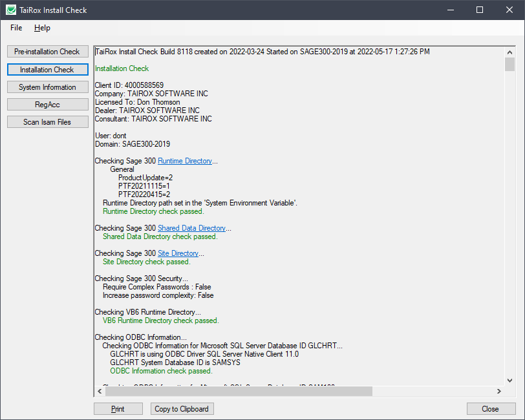The height and width of the screenshot is (420, 525).
Task: Click 'Require Complex Passwords : False' line
Action: tap(156, 287)
